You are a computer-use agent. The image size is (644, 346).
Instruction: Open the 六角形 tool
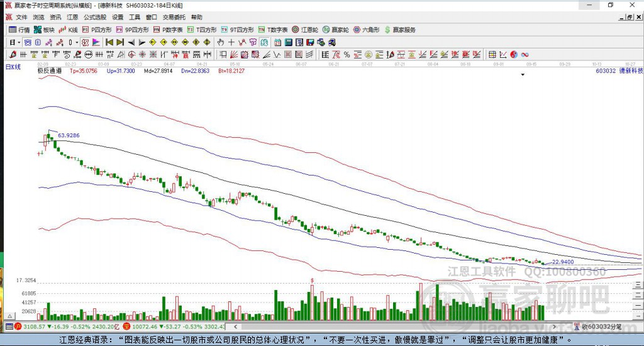coord(367,30)
